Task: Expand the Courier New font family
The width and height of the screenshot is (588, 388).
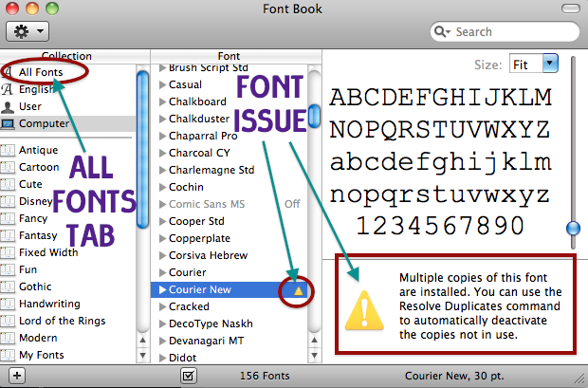Action: tap(162, 289)
